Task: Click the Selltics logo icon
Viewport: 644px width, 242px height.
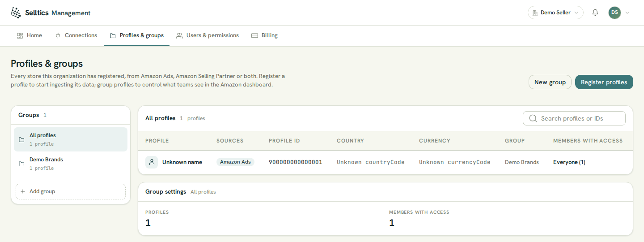Action: click(16, 13)
